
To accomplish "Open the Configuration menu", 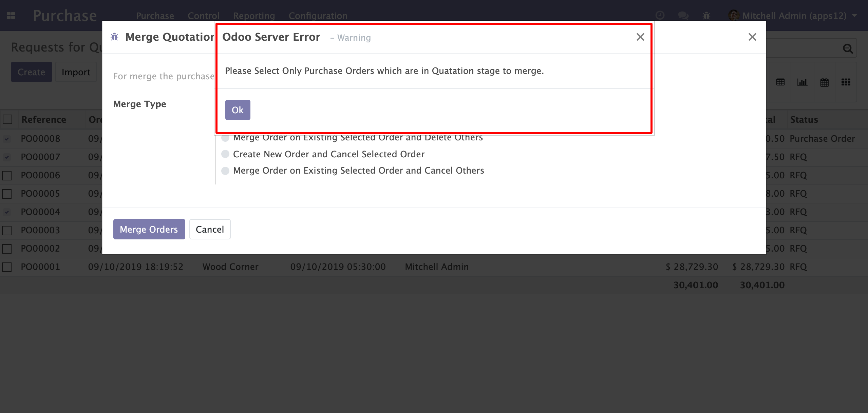I will 318,16.
